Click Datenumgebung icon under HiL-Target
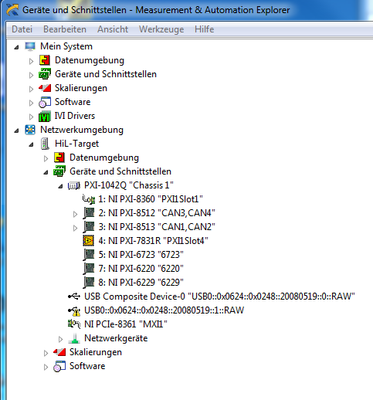373x400 pixels. click(59, 158)
